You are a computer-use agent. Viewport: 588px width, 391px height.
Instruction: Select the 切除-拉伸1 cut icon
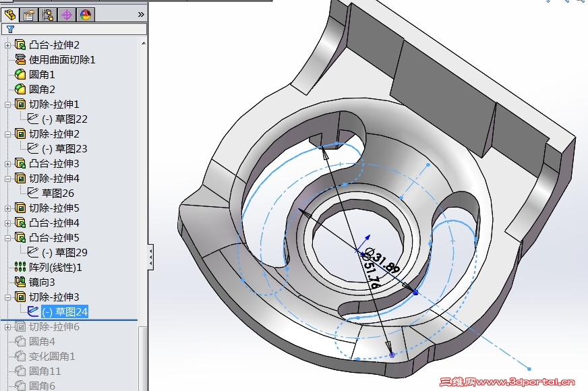[20, 104]
